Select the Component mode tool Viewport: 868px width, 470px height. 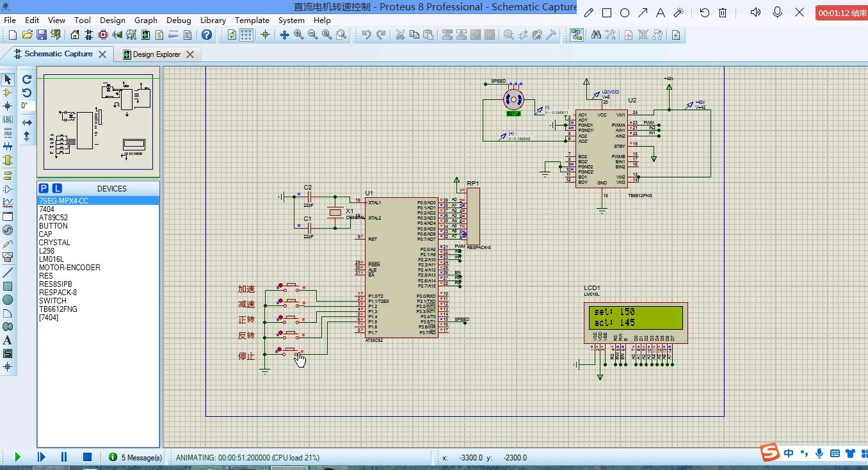8,93
